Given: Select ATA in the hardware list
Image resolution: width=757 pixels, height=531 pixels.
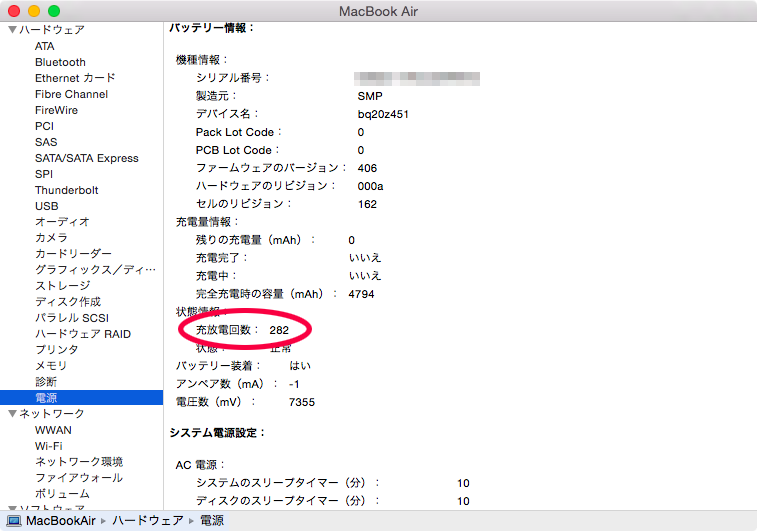Looking at the screenshot, I should pos(44,46).
